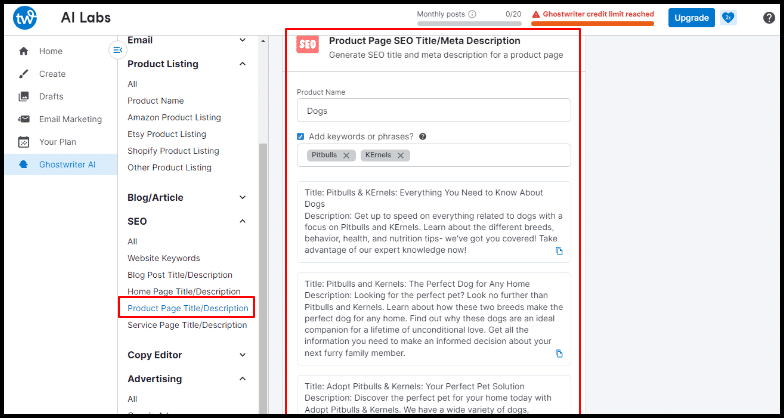Click the Copy Editor category heading
Image resolution: width=784 pixels, height=418 pixels.
[x=154, y=355]
